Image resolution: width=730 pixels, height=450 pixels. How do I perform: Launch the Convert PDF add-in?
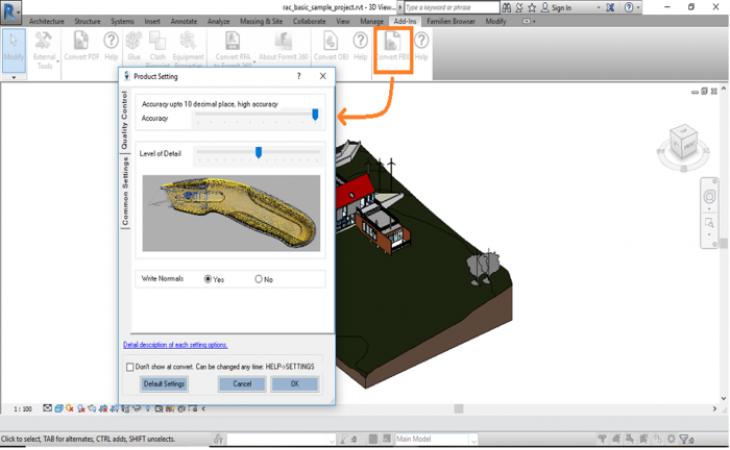pos(81,46)
